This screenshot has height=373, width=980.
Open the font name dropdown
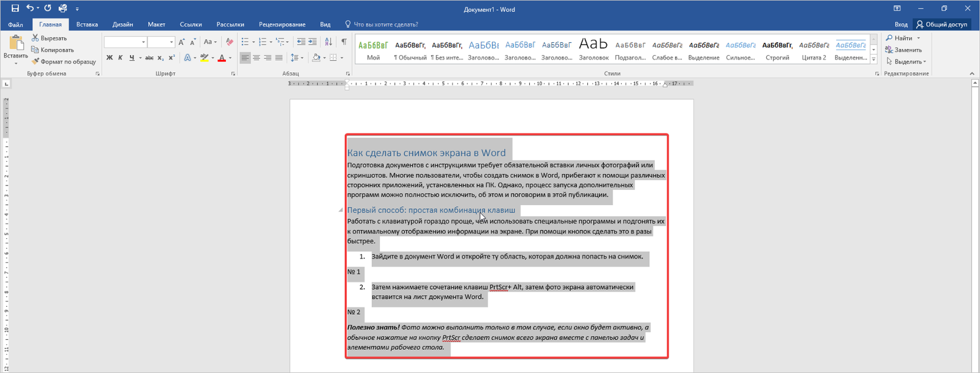point(143,42)
